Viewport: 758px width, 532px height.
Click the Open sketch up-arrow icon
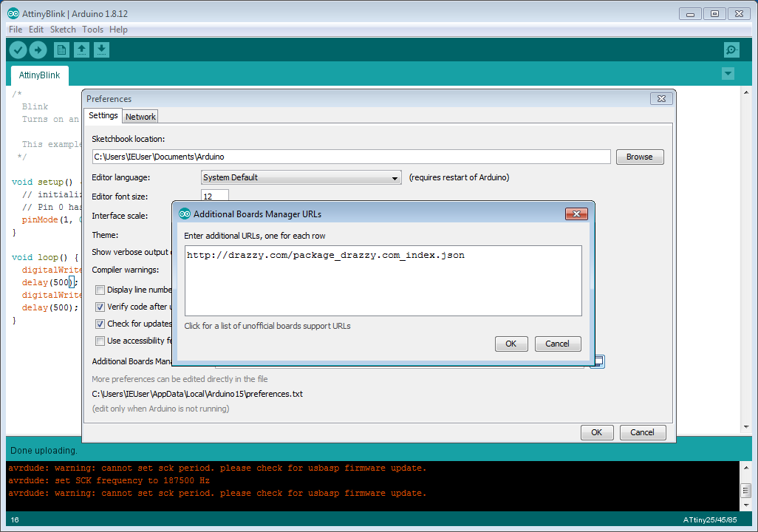pyautogui.click(x=81, y=50)
